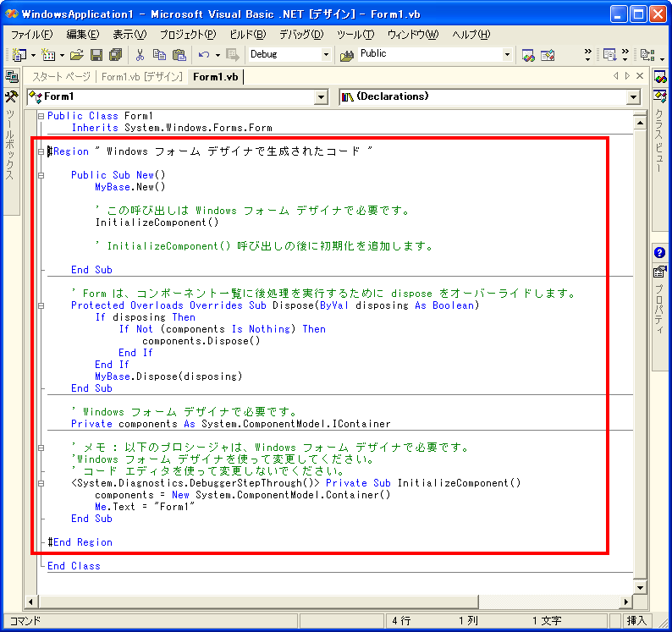Click the vertical scrollbar down arrow
Image resolution: width=672 pixels, height=632 pixels.
point(640,588)
